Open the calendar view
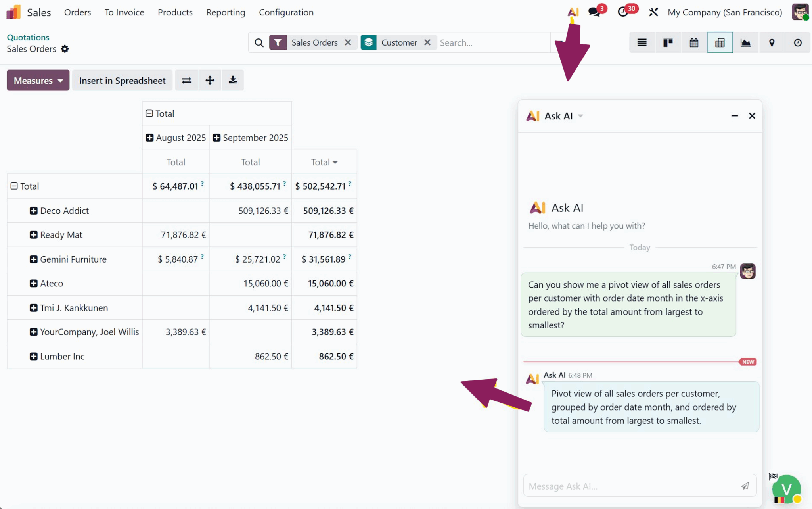Image resolution: width=812 pixels, height=509 pixels. pyautogui.click(x=694, y=42)
